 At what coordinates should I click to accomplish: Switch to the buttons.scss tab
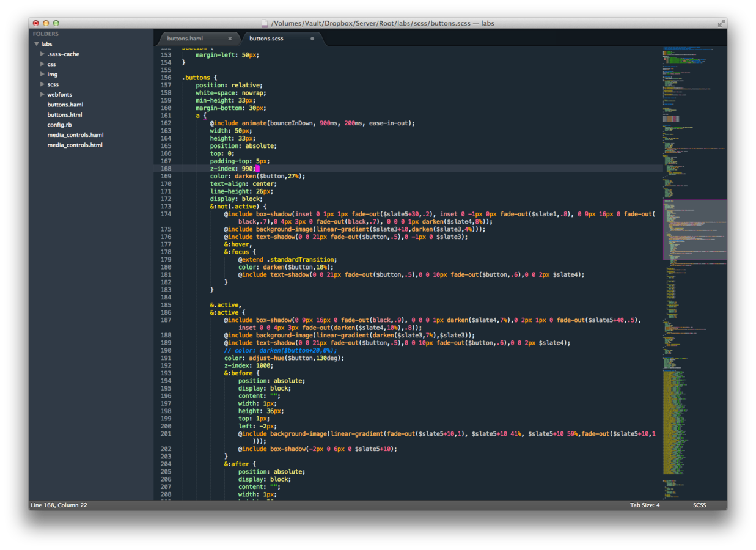point(266,38)
